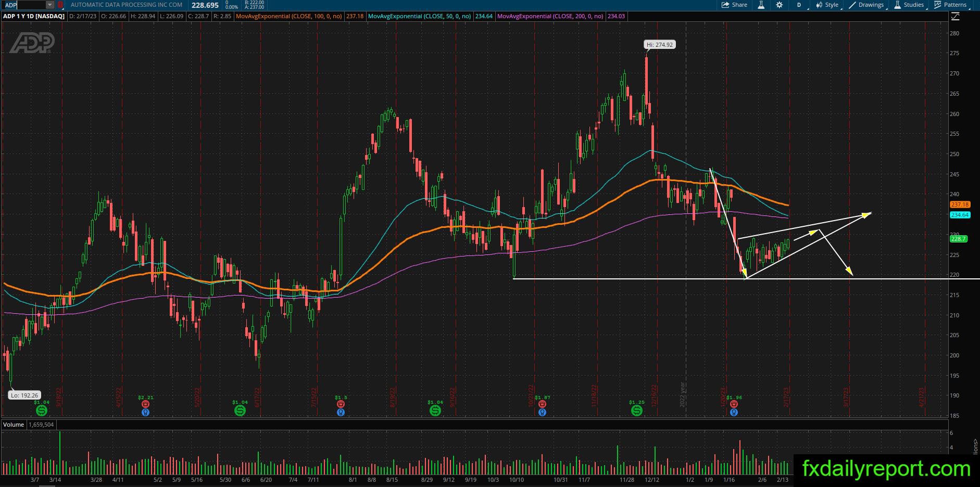
Task: Click the R: 2.85 range readout
Action: coord(222,16)
